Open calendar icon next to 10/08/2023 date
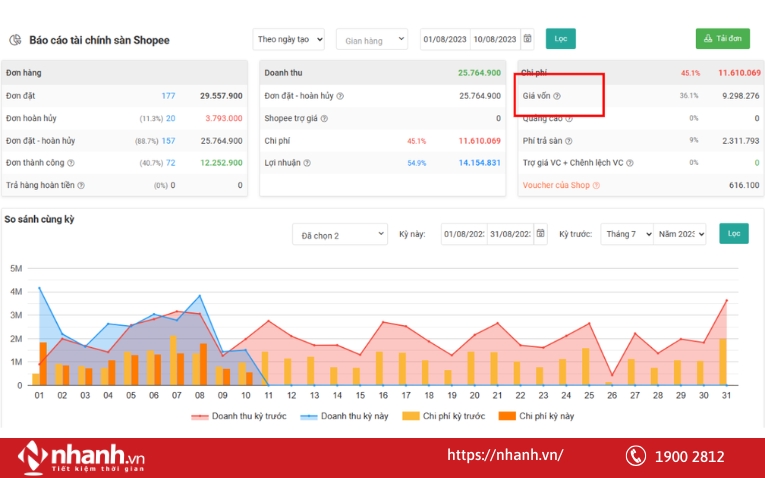765x478 pixels. (x=527, y=39)
